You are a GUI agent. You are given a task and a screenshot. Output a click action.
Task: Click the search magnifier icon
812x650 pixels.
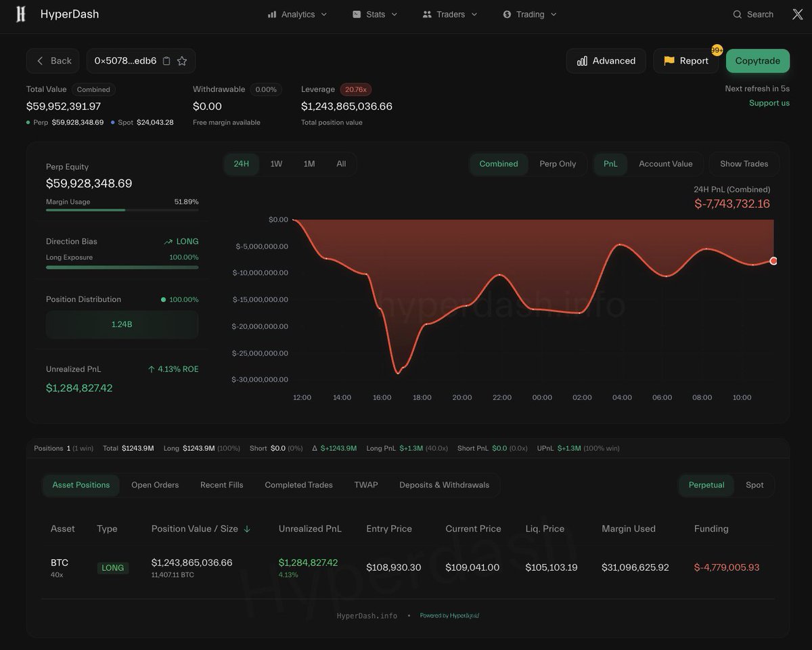tap(738, 14)
